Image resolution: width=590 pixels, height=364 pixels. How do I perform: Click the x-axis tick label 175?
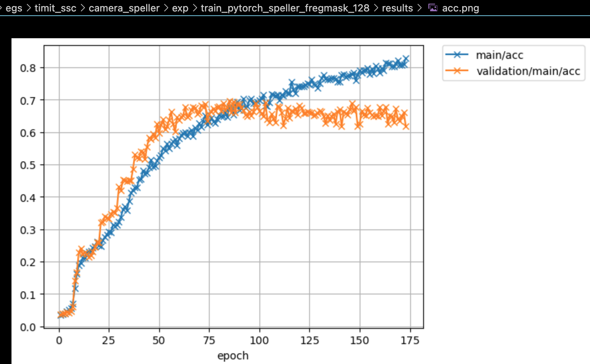[410, 340]
